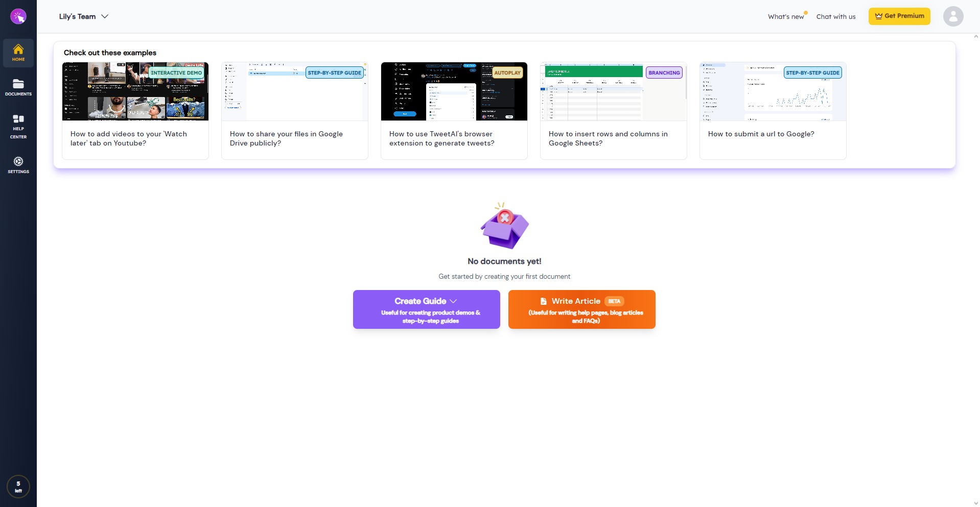Click title 'How to submit a url to Google?'
This screenshot has height=507, width=980.
pos(761,134)
